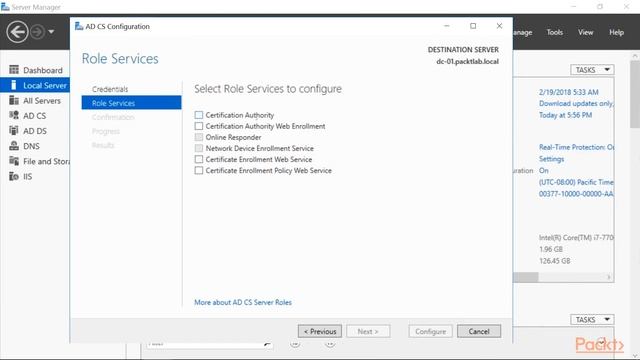Click the 2/19/2018 5:33 AM link
640x360 pixels.
click(569, 92)
